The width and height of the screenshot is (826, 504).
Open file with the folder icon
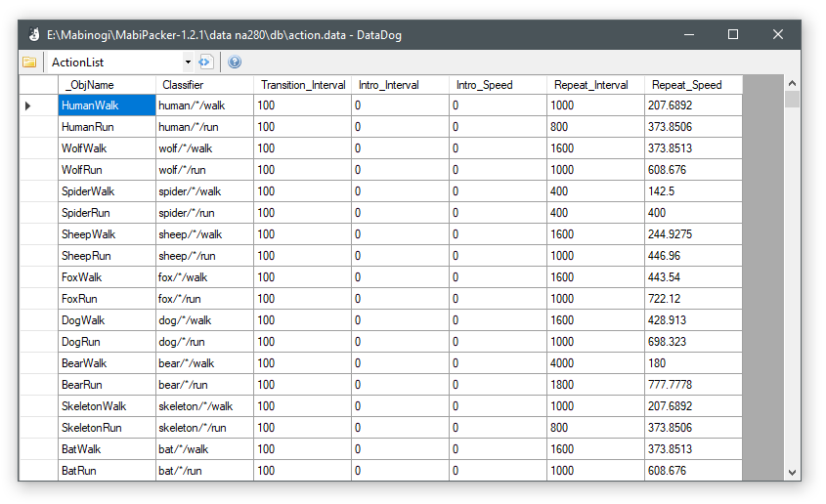[x=29, y=63]
